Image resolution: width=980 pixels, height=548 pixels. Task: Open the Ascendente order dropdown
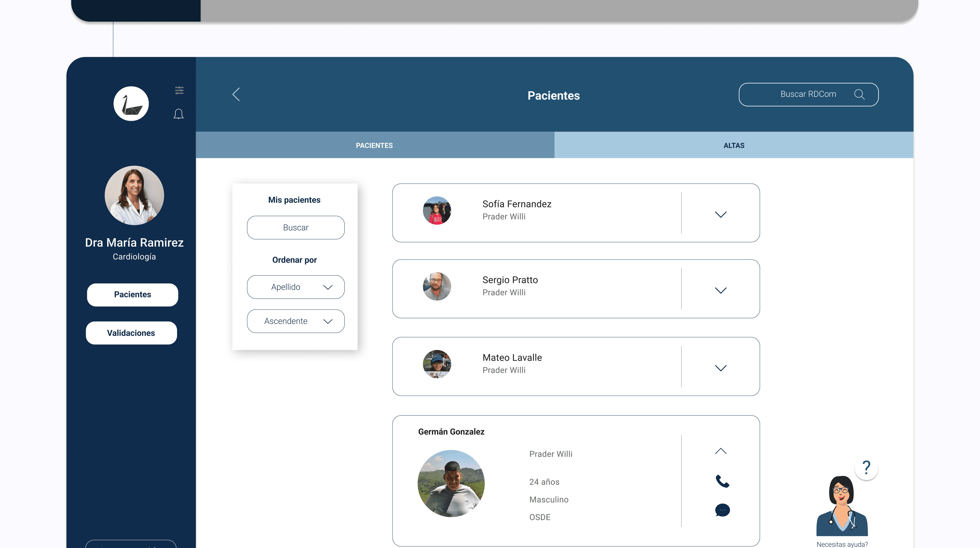[x=296, y=321]
